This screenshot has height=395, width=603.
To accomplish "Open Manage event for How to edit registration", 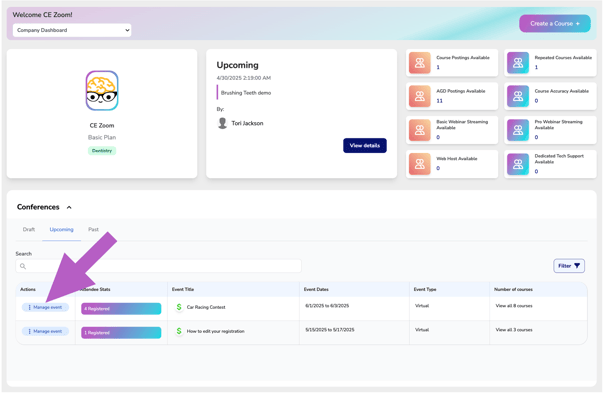I will click(x=45, y=331).
